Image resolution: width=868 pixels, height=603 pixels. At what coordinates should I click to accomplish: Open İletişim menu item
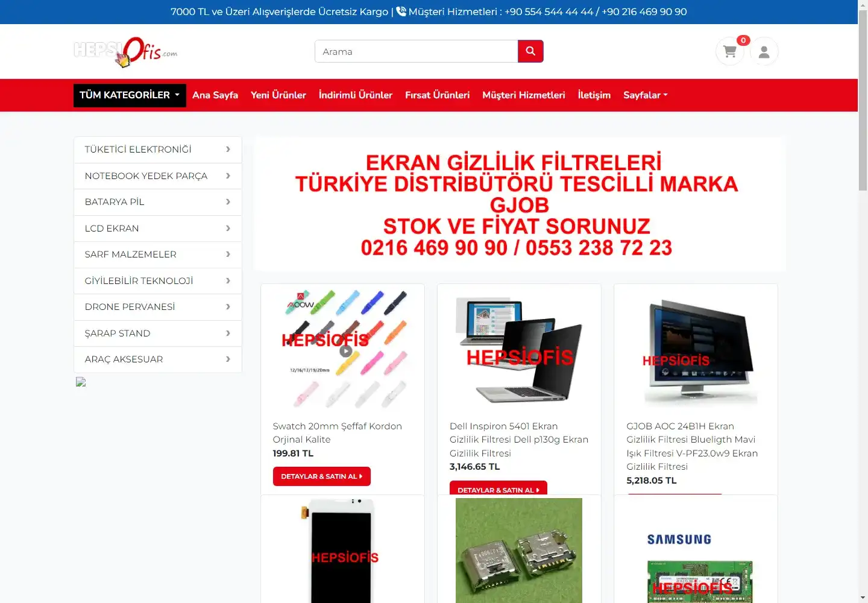pyautogui.click(x=594, y=95)
